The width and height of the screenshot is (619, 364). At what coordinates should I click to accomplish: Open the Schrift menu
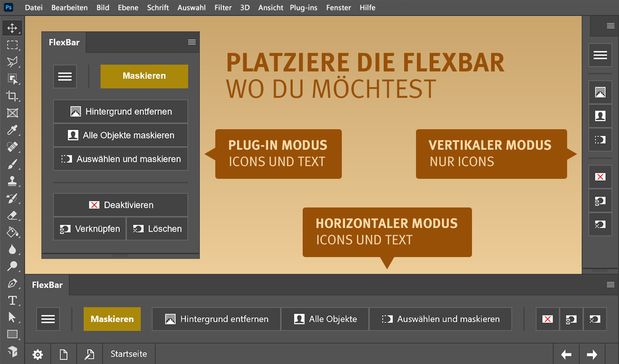pyautogui.click(x=158, y=8)
